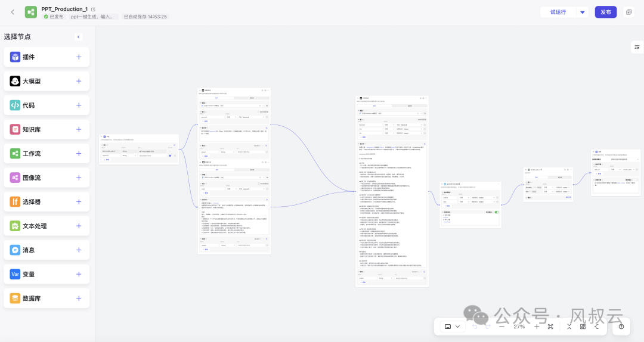Click the 知识库 knowledge node icon
The width and height of the screenshot is (644, 342).
click(x=15, y=129)
